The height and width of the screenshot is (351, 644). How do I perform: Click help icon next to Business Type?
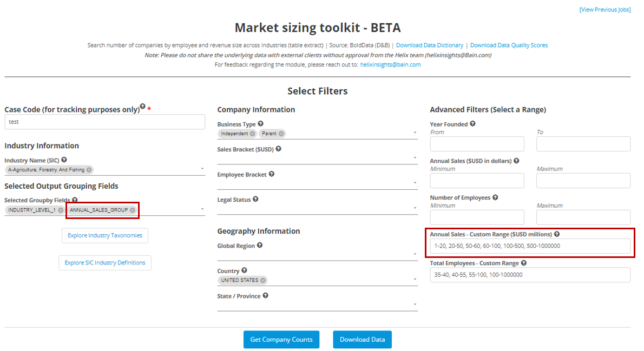tap(260, 124)
